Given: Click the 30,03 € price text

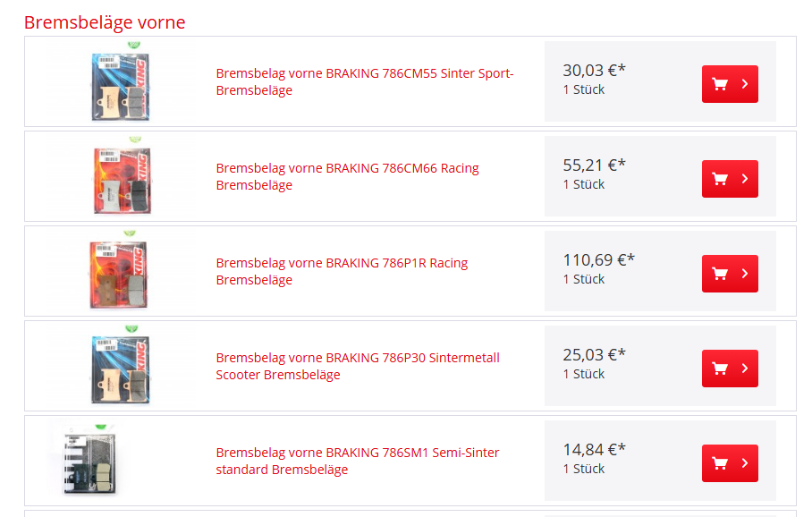Looking at the screenshot, I should click(x=594, y=70).
